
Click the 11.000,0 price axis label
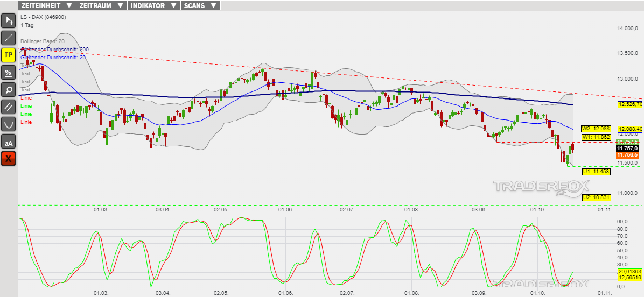point(627,193)
